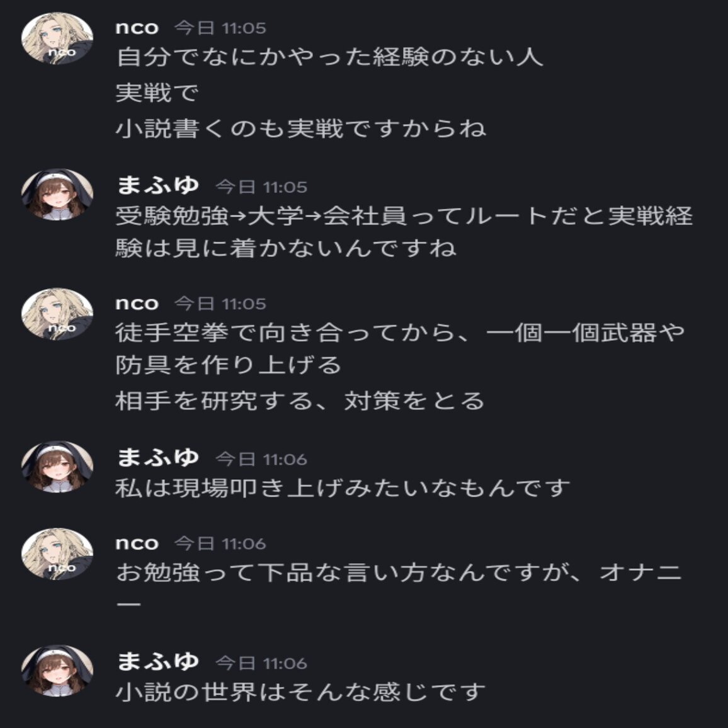Click まふゆ's avatar on the last message
This screenshot has height=728, width=728.
point(57,671)
